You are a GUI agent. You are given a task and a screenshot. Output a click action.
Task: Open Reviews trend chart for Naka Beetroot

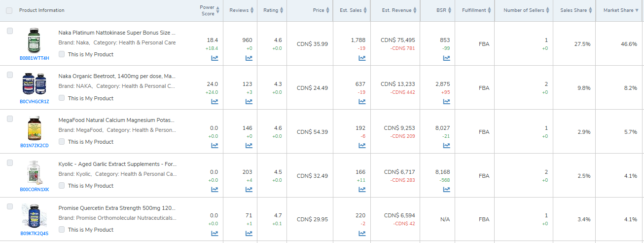pyautogui.click(x=249, y=102)
